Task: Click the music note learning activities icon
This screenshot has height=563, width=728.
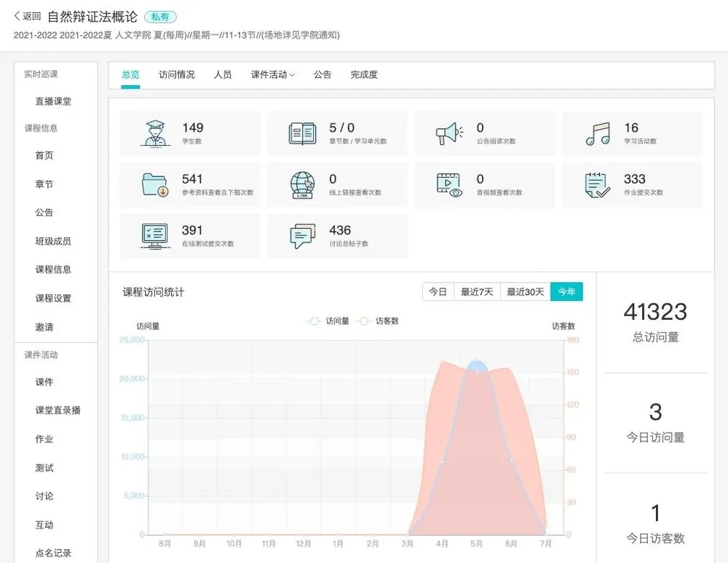Action: 598,134
